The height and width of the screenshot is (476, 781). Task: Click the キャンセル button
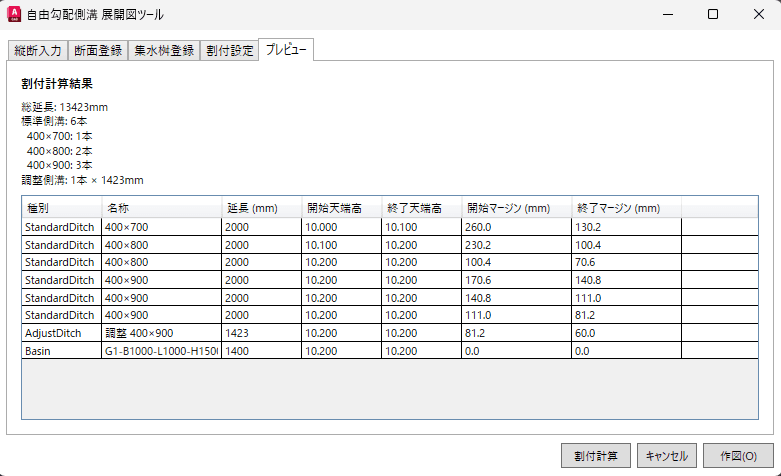[666, 456]
